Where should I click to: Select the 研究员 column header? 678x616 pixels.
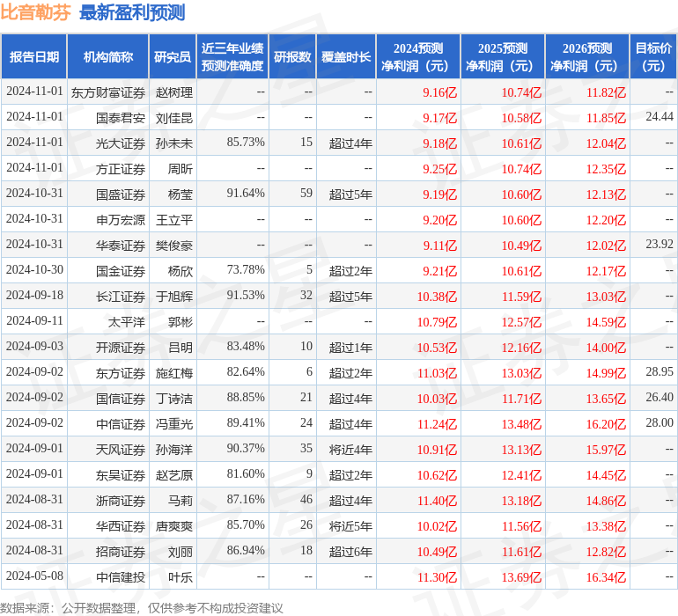(172, 57)
